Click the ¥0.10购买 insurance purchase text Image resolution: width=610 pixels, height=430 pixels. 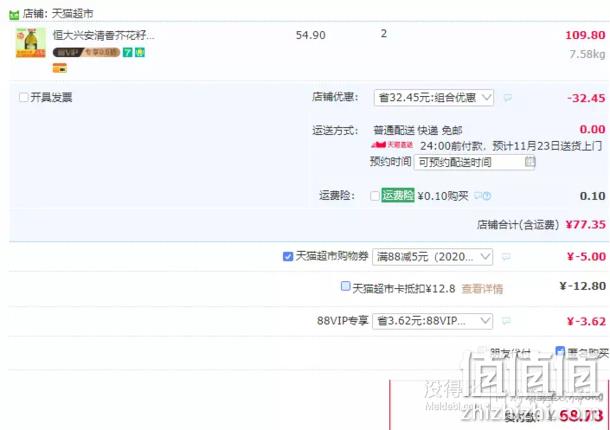tap(443, 196)
